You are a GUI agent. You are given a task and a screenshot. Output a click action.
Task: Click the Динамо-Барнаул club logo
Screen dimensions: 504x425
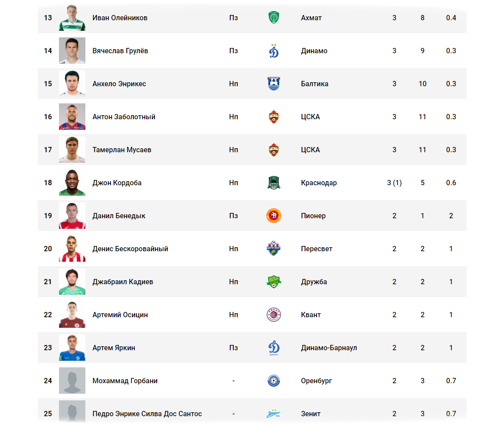pyautogui.click(x=273, y=348)
